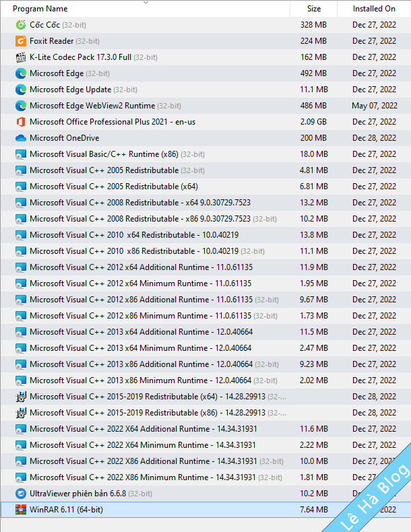
Task: Select Visual C++ 2013 x64 Minimum Runtime name
Action: tap(141, 348)
